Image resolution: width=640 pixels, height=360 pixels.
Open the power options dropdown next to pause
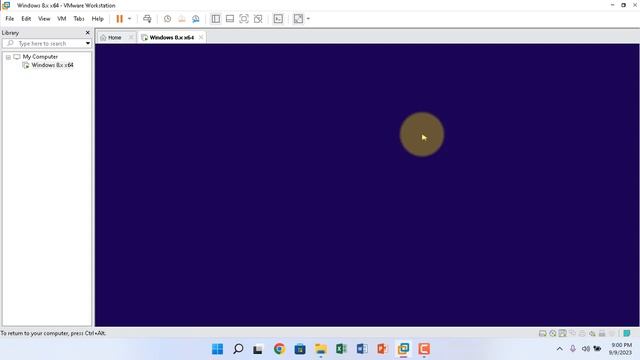pos(129,19)
